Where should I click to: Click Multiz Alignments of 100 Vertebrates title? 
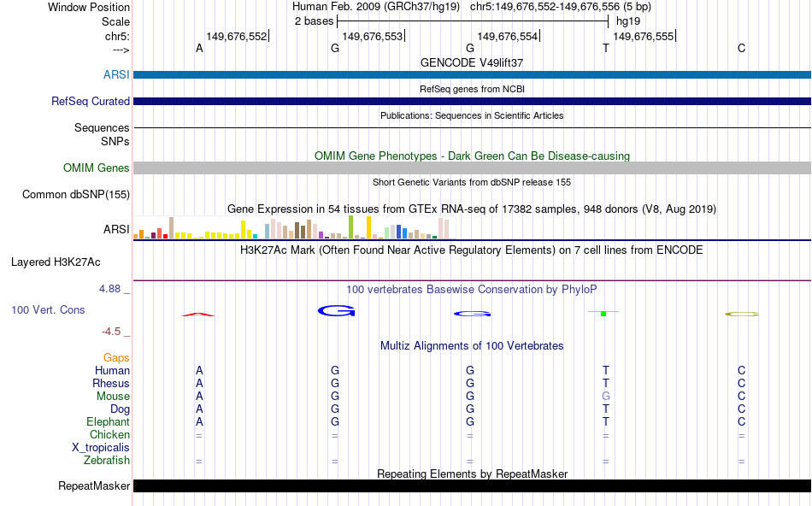pos(471,346)
